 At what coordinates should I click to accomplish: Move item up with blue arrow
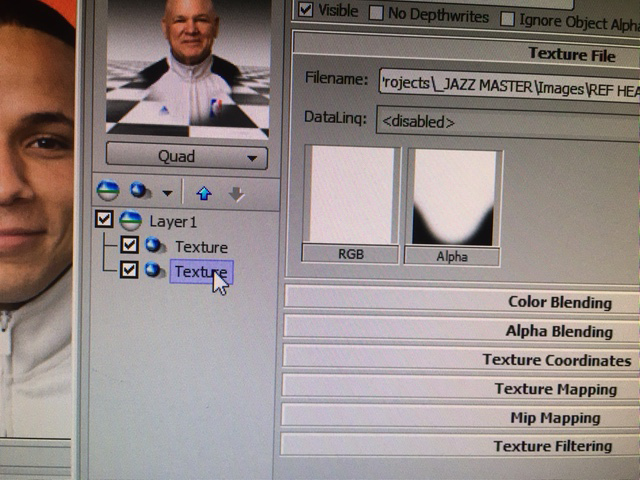tap(204, 193)
